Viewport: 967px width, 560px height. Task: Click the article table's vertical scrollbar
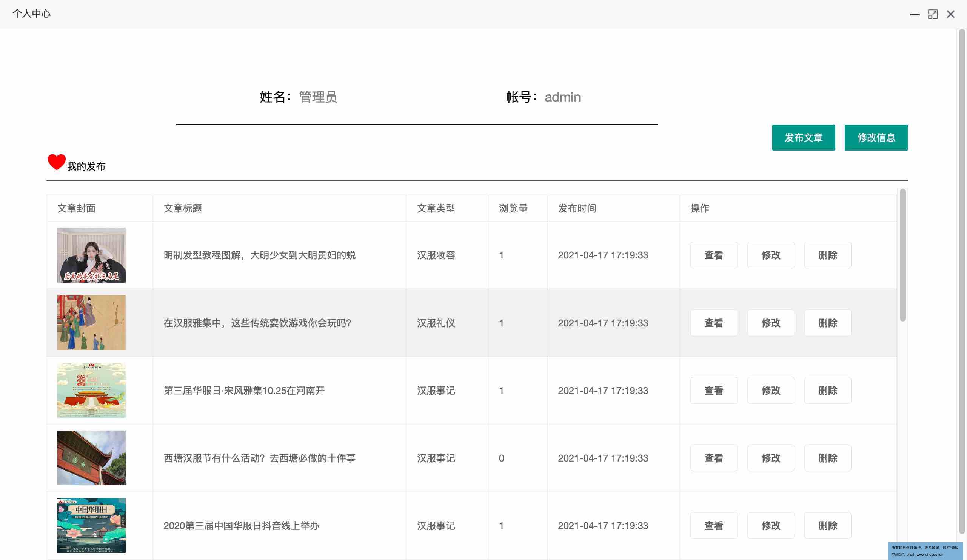[x=902, y=255]
